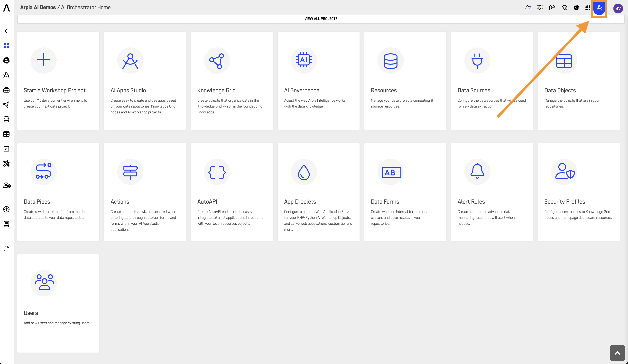
Task: Open headset support icon in header
Action: pyautogui.click(x=564, y=8)
